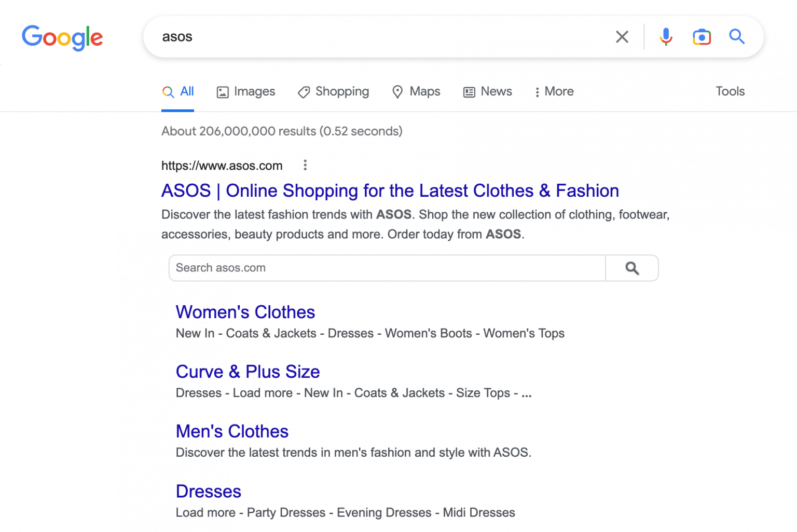The image size is (797, 532).
Task: Open the three-dot menu next to asos.com result
Action: point(305,165)
